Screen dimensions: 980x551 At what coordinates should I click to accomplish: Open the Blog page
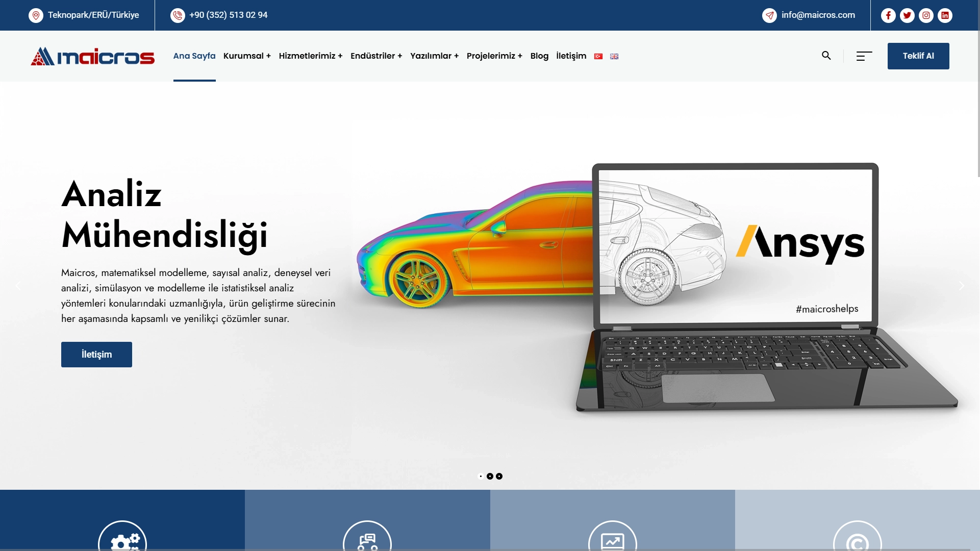click(539, 56)
